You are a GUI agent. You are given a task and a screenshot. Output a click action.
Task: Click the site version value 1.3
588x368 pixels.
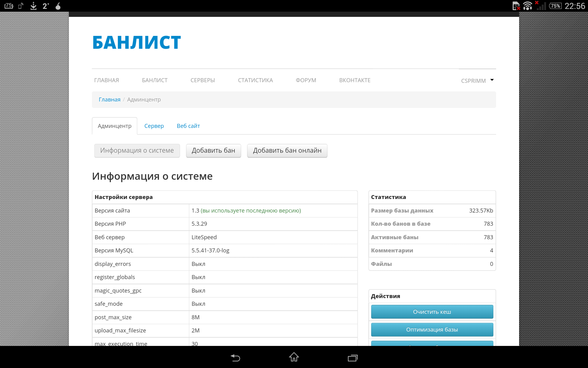click(x=195, y=211)
